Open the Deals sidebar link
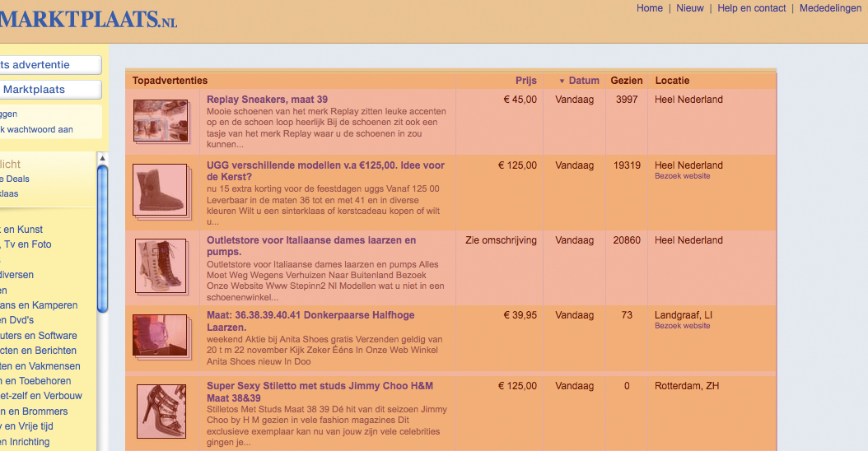Image resolution: width=868 pixels, height=451 pixels. pos(15,179)
